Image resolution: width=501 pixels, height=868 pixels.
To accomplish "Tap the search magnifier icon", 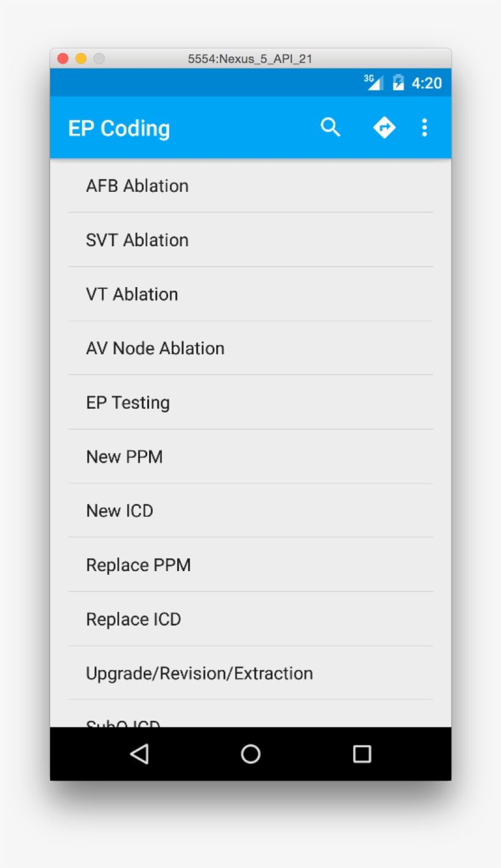I will click(x=331, y=128).
